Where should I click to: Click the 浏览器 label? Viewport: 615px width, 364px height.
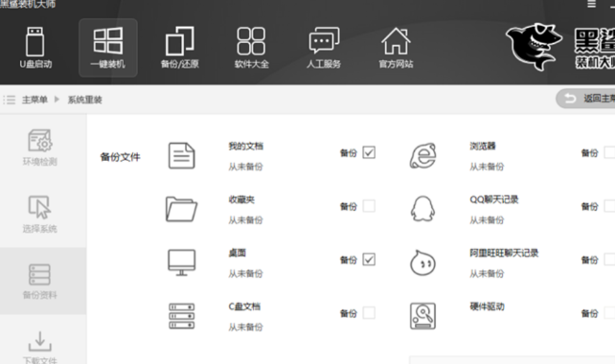(483, 147)
